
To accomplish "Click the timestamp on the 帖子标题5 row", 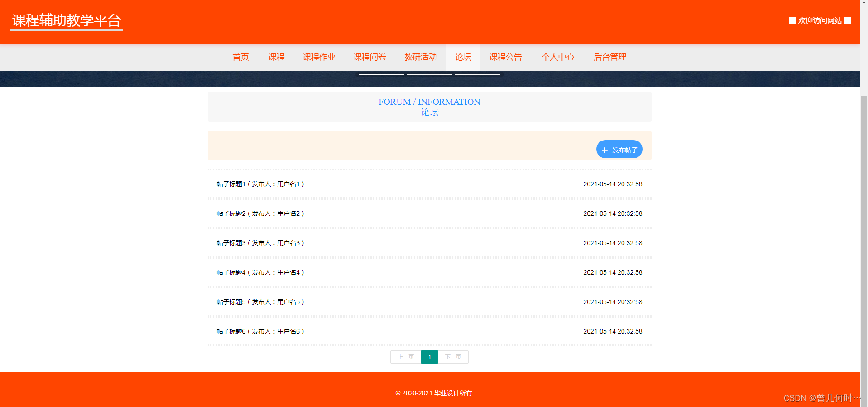I will (x=613, y=302).
